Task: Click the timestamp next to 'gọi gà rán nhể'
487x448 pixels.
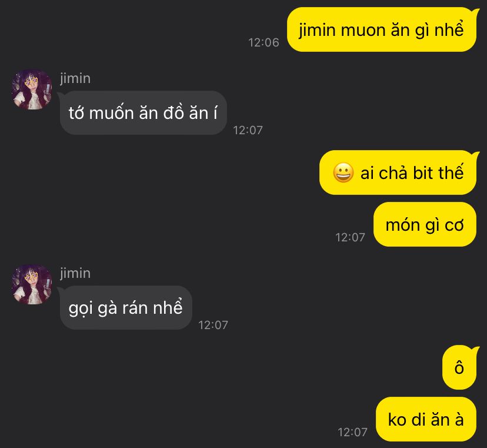Action: point(213,325)
